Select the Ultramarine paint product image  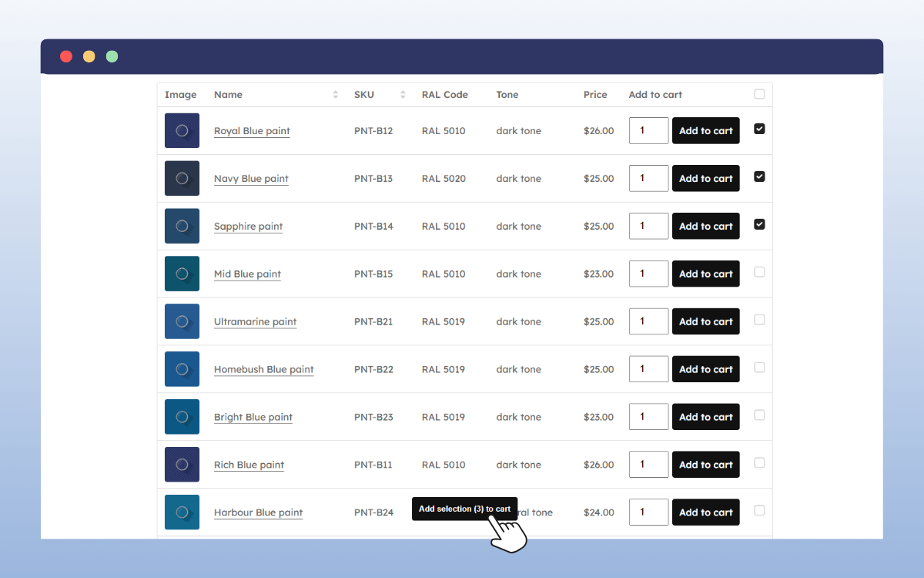[x=182, y=321]
